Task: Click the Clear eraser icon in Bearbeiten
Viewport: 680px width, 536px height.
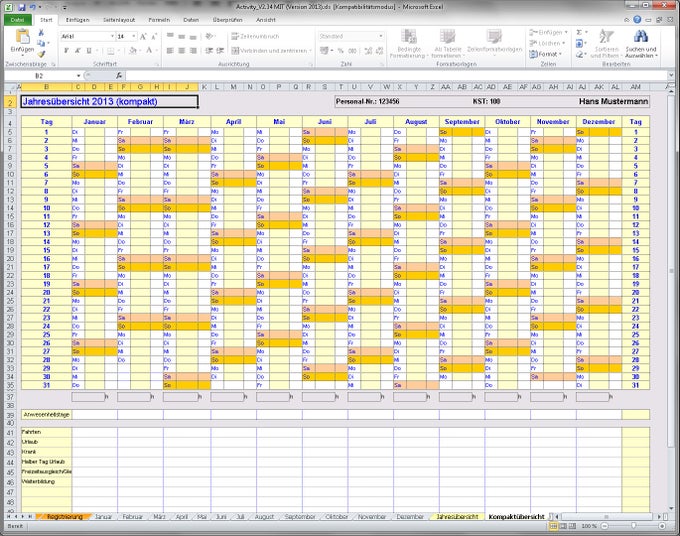Action: coord(579,54)
